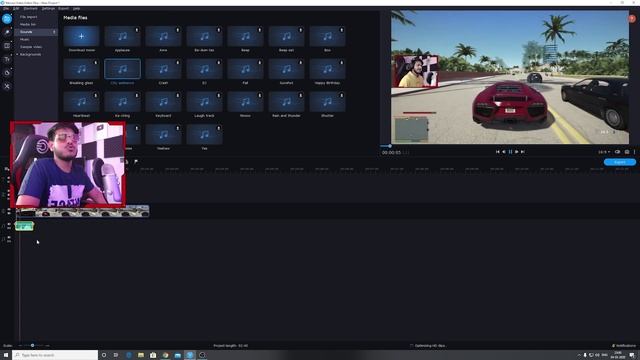Click download icon on Aww sound

[x=178, y=30]
